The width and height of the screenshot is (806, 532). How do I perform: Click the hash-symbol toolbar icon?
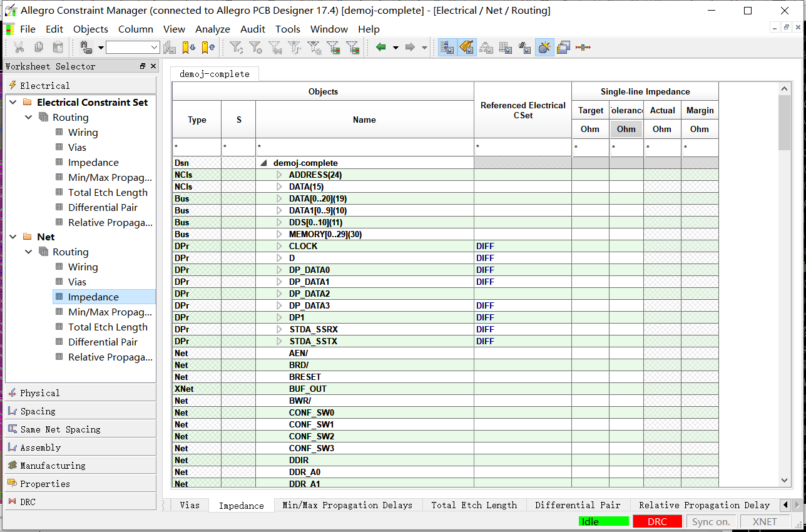525,47
